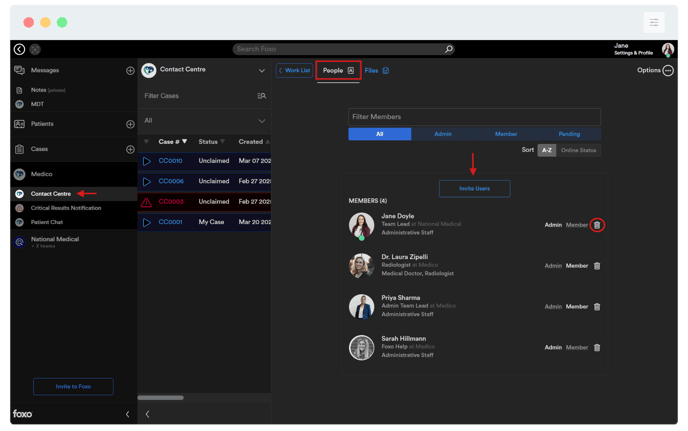Remove Sarah Hillmann with the trash icon
This screenshot has width=688, height=431.
tap(597, 348)
